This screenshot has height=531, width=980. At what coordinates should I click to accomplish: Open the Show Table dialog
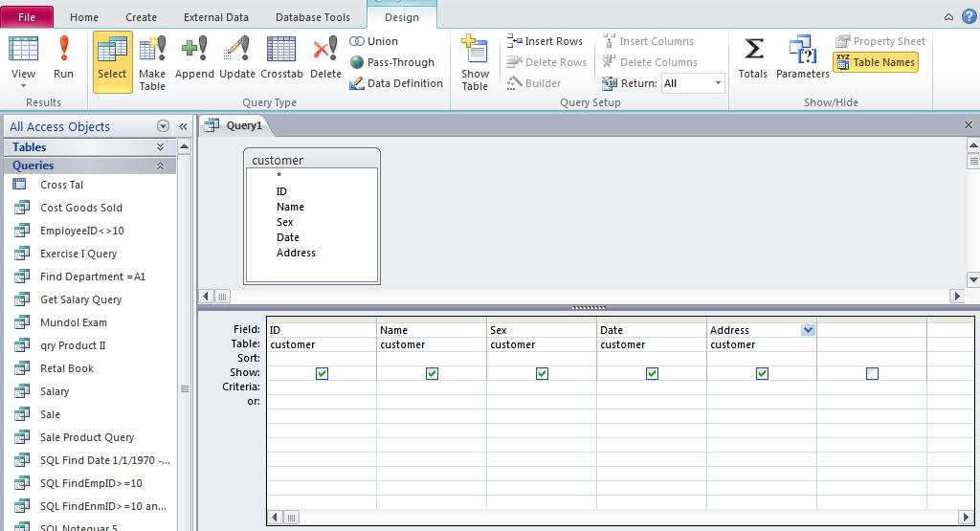pyautogui.click(x=475, y=62)
